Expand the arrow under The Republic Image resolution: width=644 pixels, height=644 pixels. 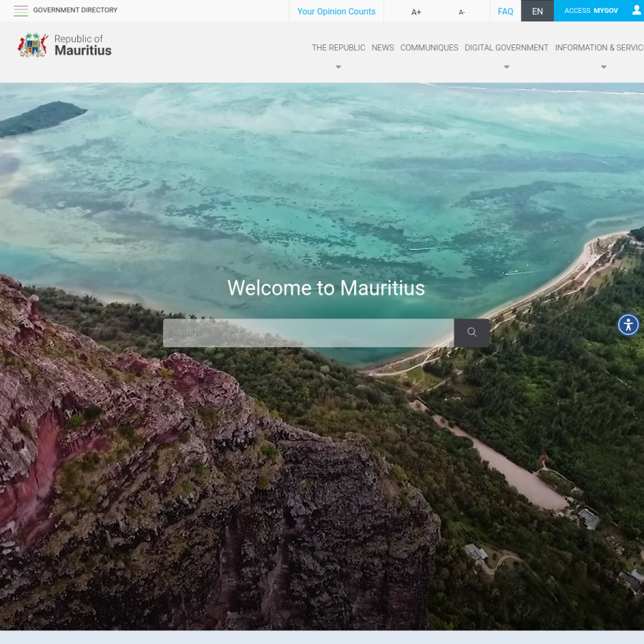point(338,67)
